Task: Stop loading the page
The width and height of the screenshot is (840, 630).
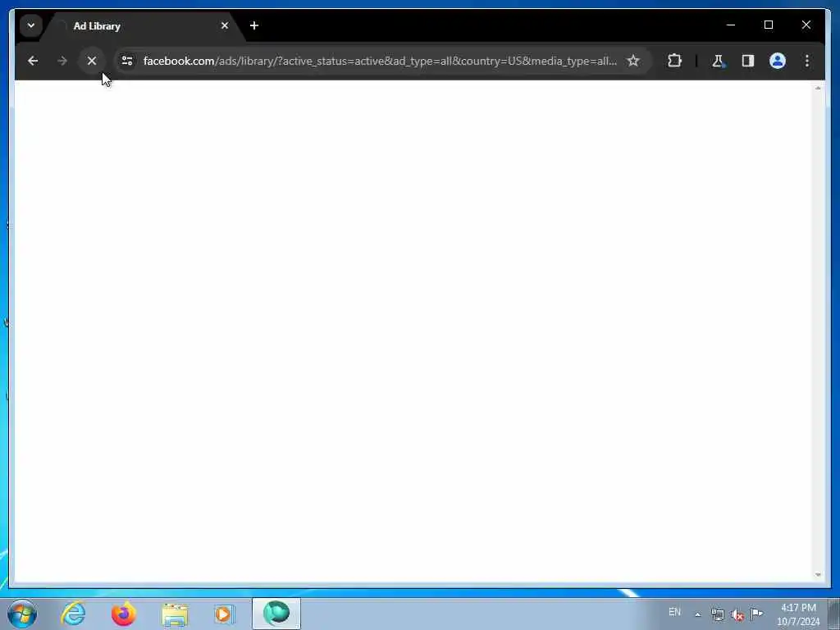Action: [x=92, y=61]
